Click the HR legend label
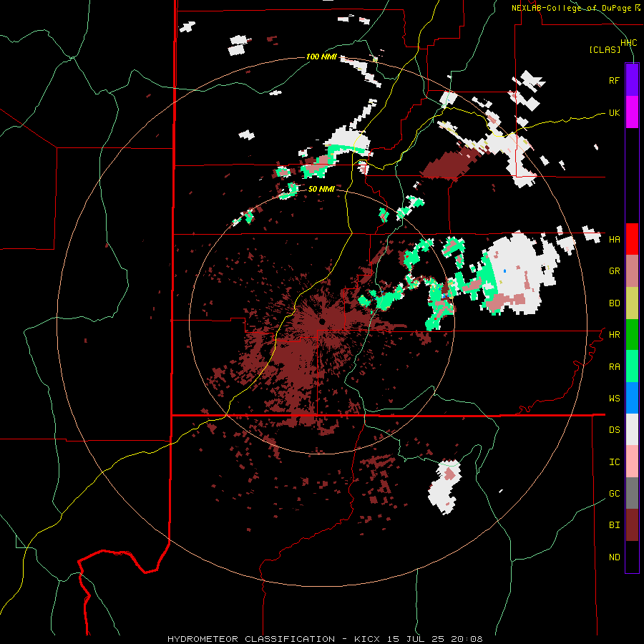This screenshot has width=644, height=644. click(614, 335)
